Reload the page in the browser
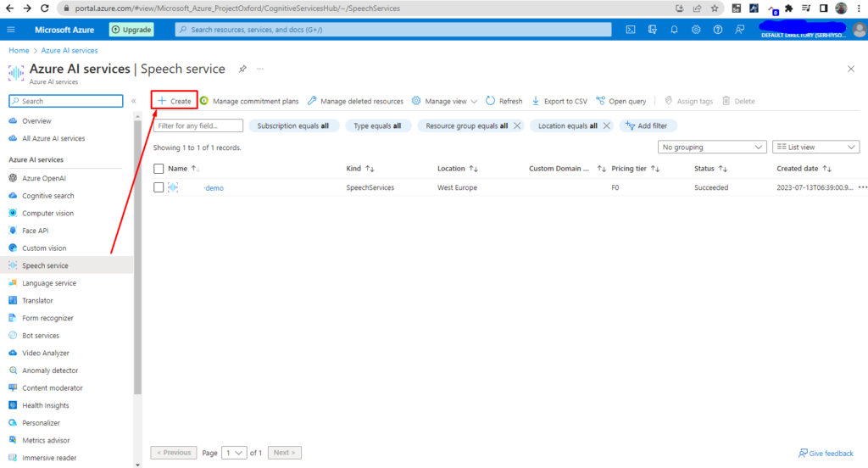The height and width of the screenshot is (468, 868). click(45, 8)
